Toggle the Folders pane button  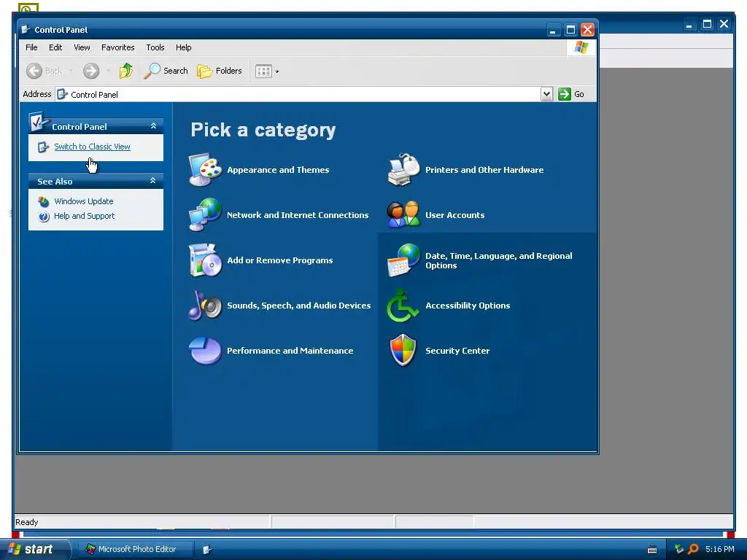[220, 71]
